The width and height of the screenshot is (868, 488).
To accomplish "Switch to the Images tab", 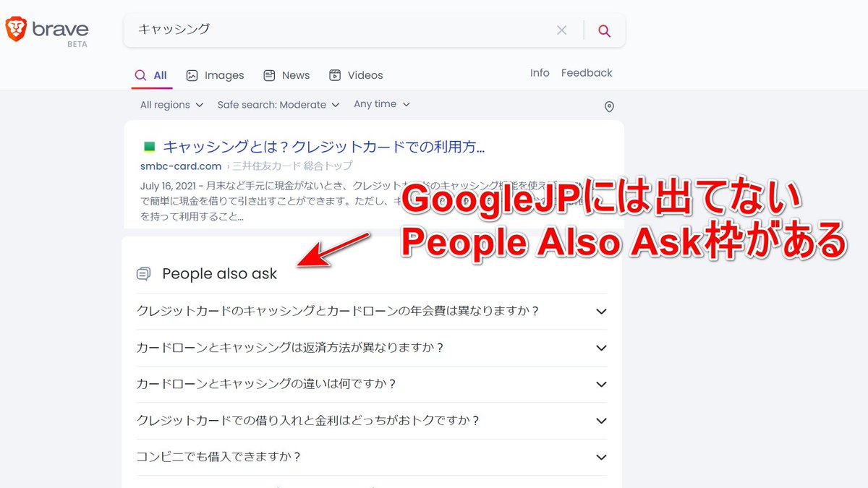I will [215, 74].
